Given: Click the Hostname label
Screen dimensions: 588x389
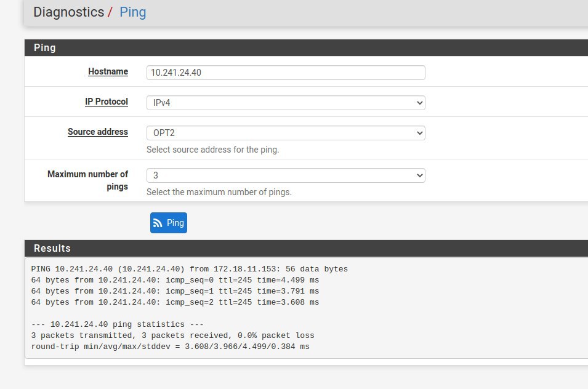Looking at the screenshot, I should coord(108,71).
